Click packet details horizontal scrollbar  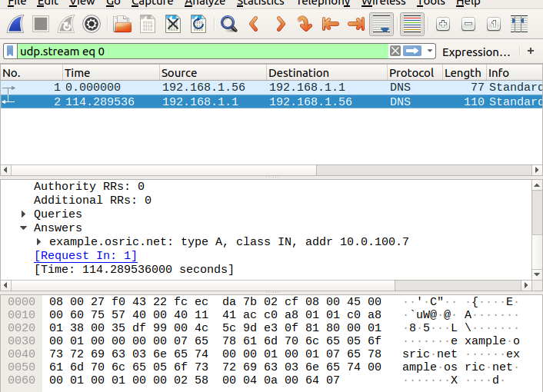point(203,285)
